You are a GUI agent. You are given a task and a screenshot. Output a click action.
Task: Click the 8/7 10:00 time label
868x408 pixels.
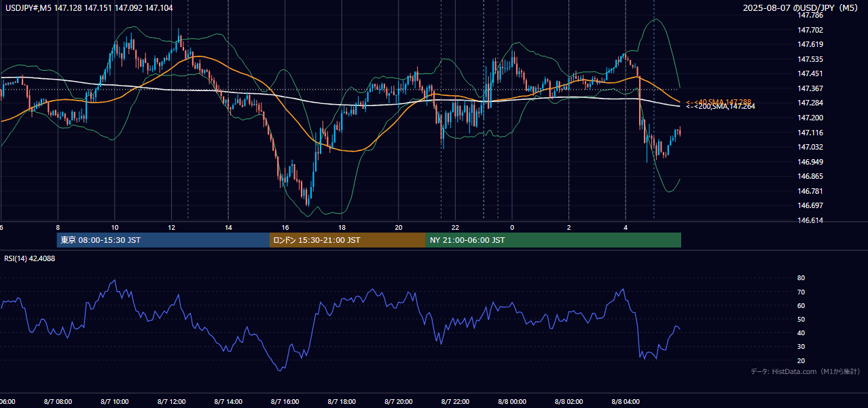(115, 401)
